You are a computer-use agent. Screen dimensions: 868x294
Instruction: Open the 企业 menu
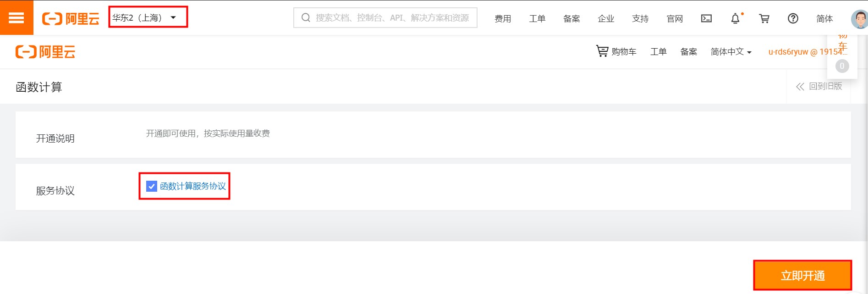click(606, 19)
